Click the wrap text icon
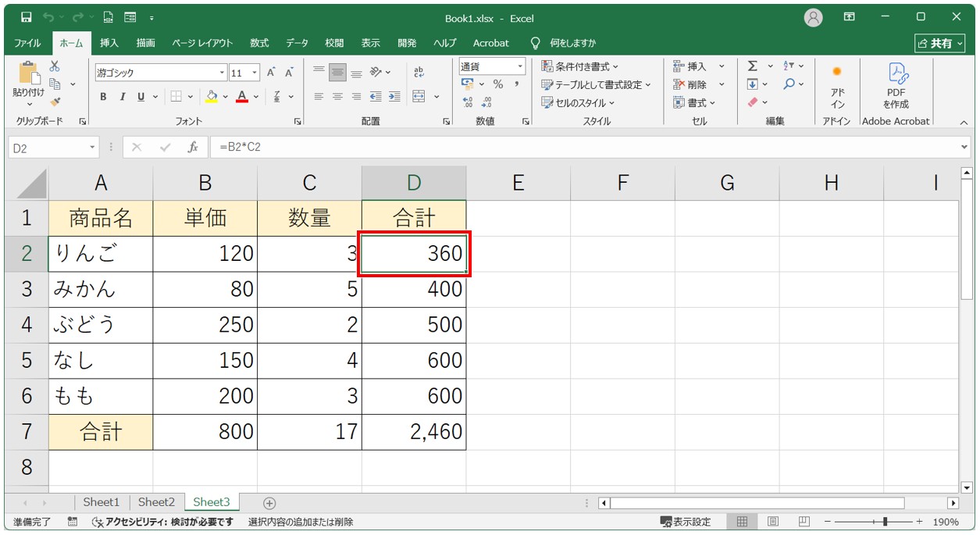This screenshot has height=535, width=980. point(419,72)
